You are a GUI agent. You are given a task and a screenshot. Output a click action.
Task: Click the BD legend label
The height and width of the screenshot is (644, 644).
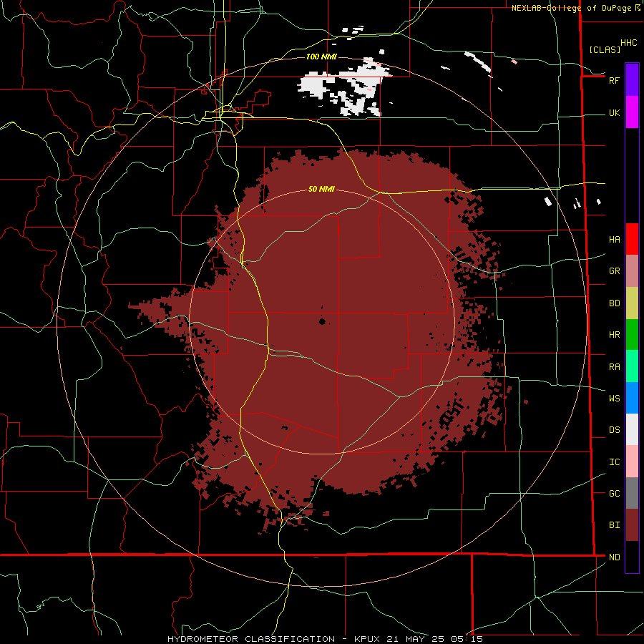click(614, 303)
